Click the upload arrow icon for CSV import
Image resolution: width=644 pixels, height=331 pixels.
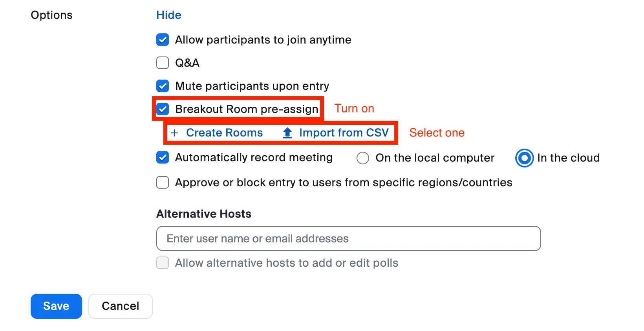pos(287,133)
